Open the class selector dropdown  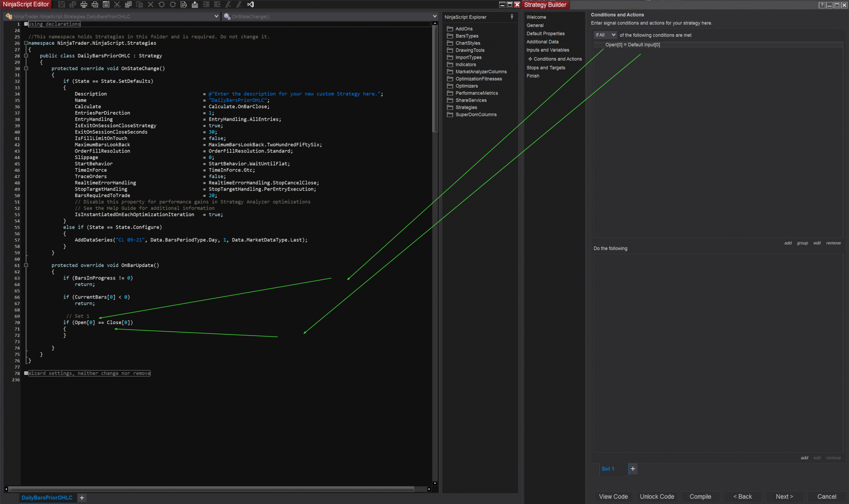[216, 16]
